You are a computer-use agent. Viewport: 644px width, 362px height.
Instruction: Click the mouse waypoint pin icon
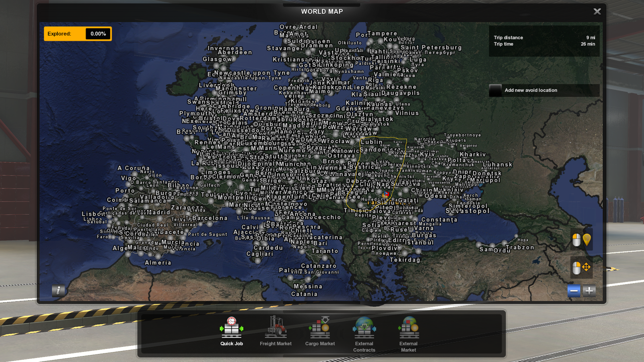click(x=581, y=240)
